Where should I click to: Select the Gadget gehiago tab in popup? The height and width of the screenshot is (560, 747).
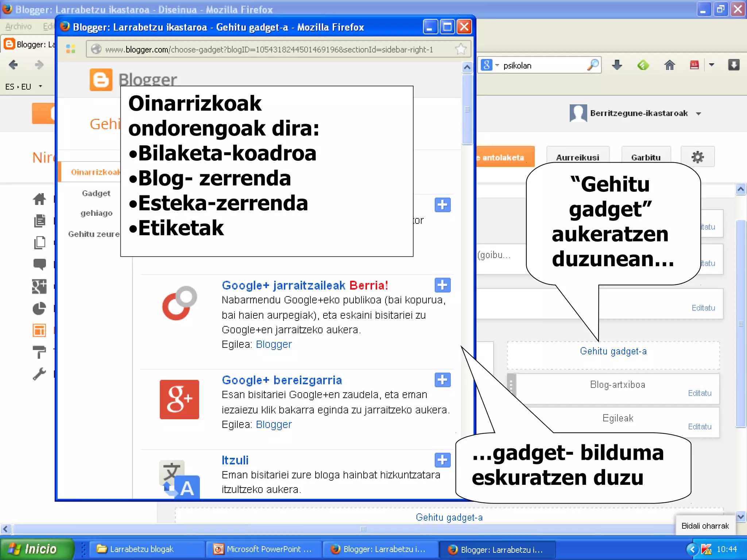click(96, 203)
